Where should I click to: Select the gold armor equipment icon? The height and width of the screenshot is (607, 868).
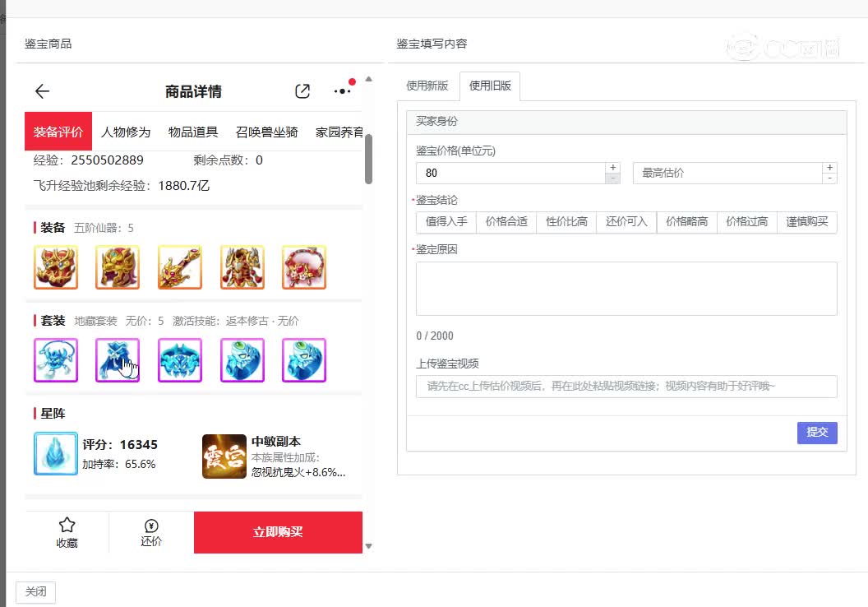242,267
